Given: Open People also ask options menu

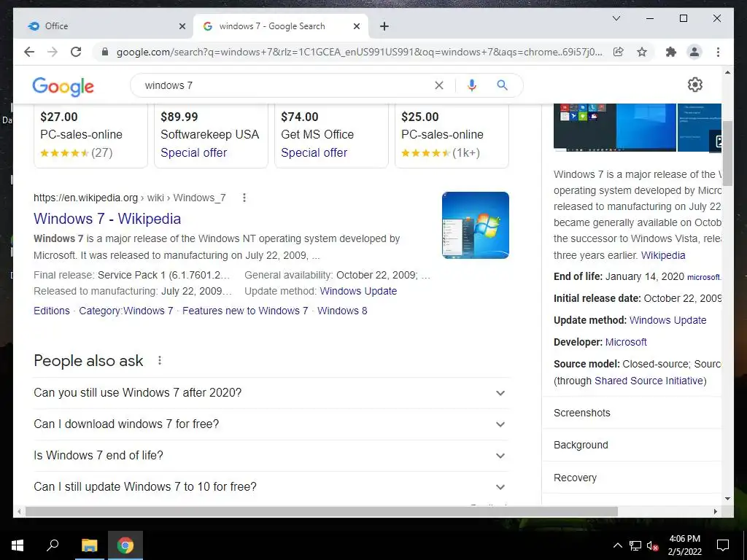Looking at the screenshot, I should [160, 360].
